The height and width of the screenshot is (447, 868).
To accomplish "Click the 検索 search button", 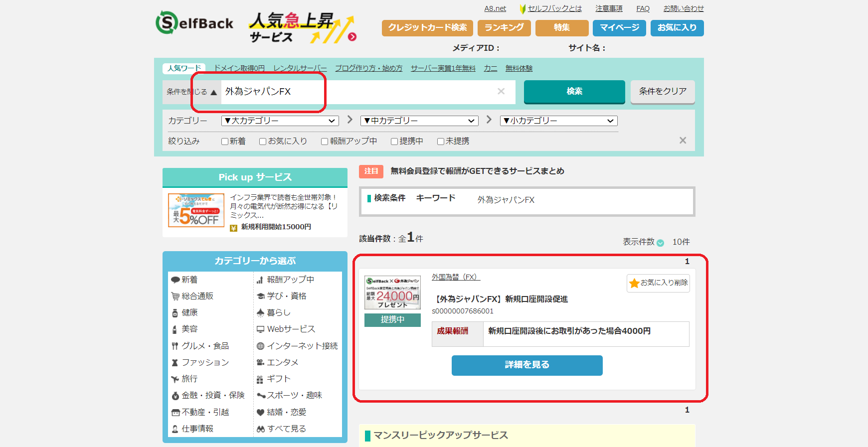I will point(574,92).
